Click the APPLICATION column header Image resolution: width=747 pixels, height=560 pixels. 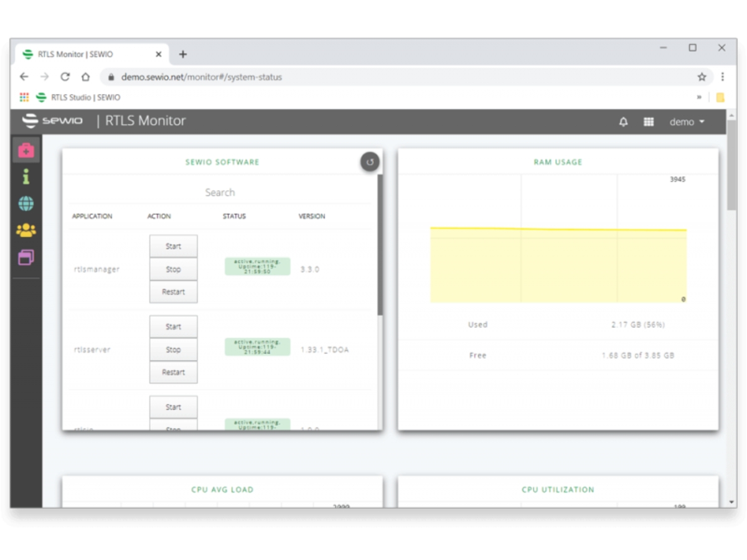click(92, 217)
